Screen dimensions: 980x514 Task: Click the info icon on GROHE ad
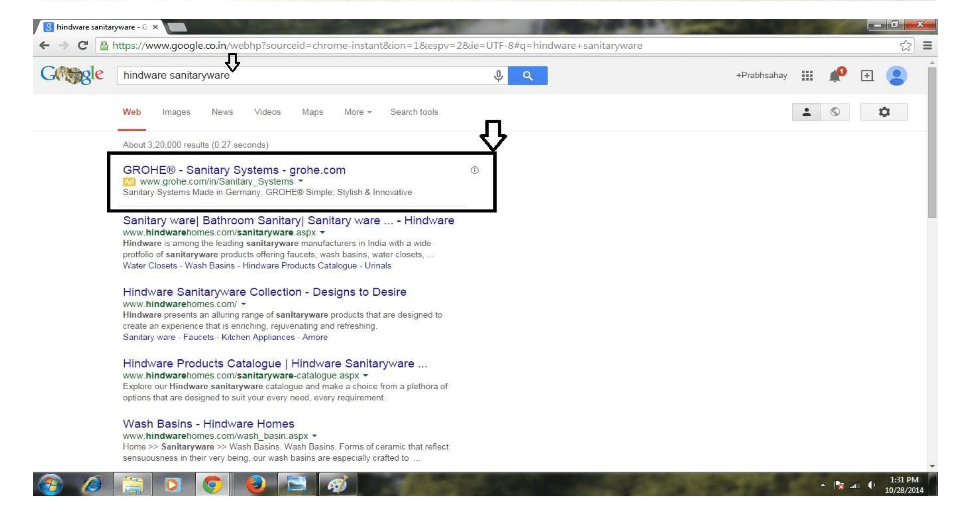click(x=475, y=170)
